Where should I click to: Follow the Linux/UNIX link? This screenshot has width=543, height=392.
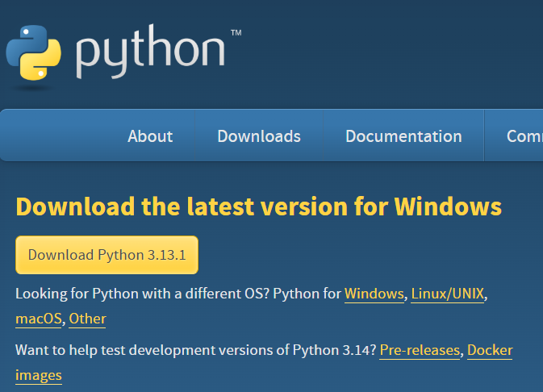pos(448,294)
